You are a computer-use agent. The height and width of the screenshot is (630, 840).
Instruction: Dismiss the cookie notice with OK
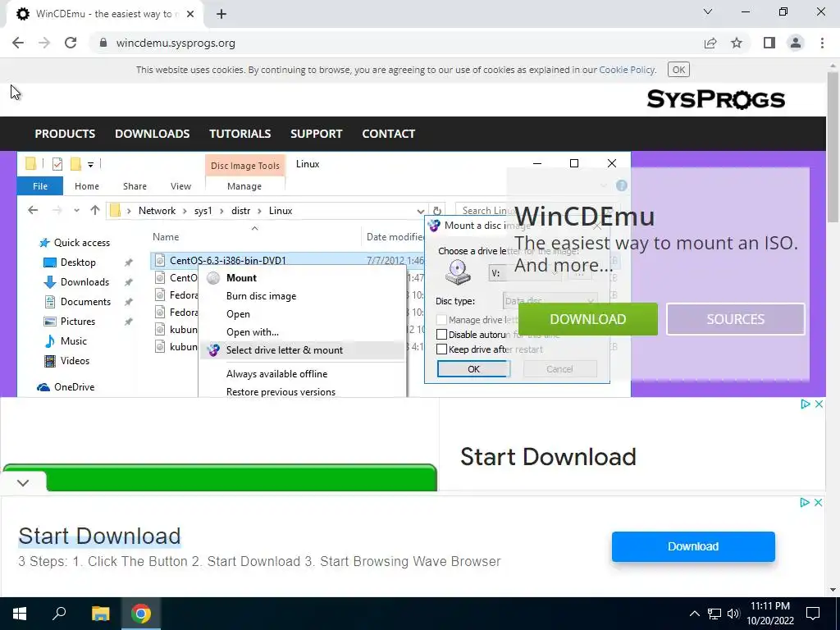point(678,70)
